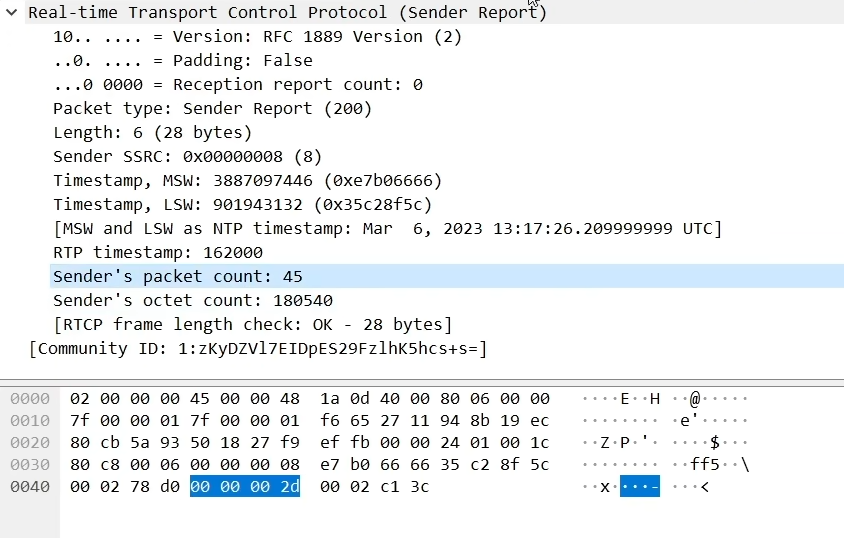Click hex offset 0030 row label
844x538 pixels.
point(30,464)
